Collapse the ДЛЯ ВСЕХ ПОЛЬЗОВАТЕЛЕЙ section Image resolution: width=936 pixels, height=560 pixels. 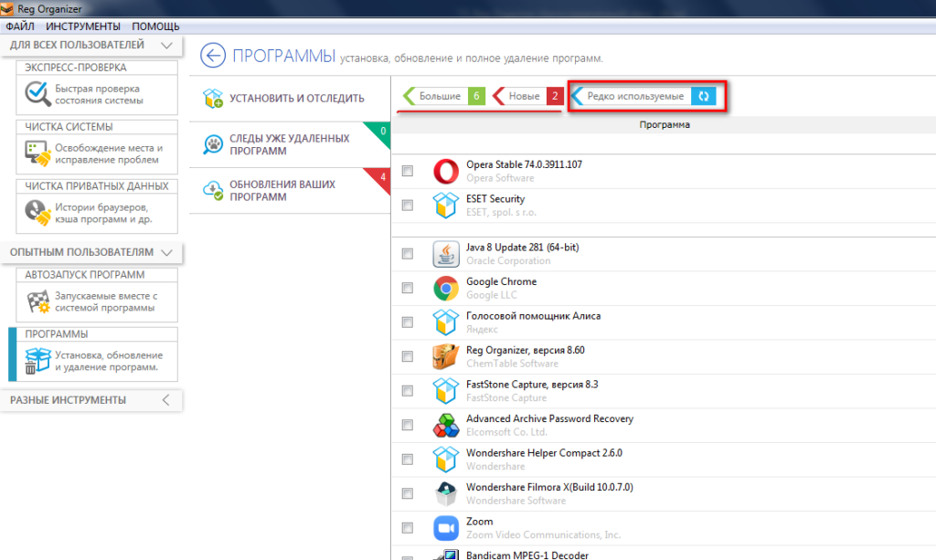tap(165, 45)
